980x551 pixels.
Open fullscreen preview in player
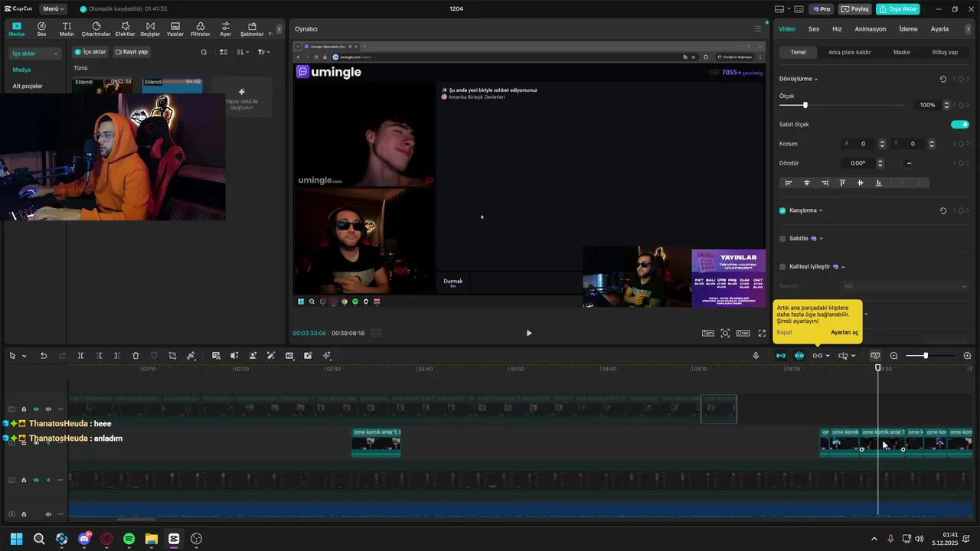click(762, 333)
